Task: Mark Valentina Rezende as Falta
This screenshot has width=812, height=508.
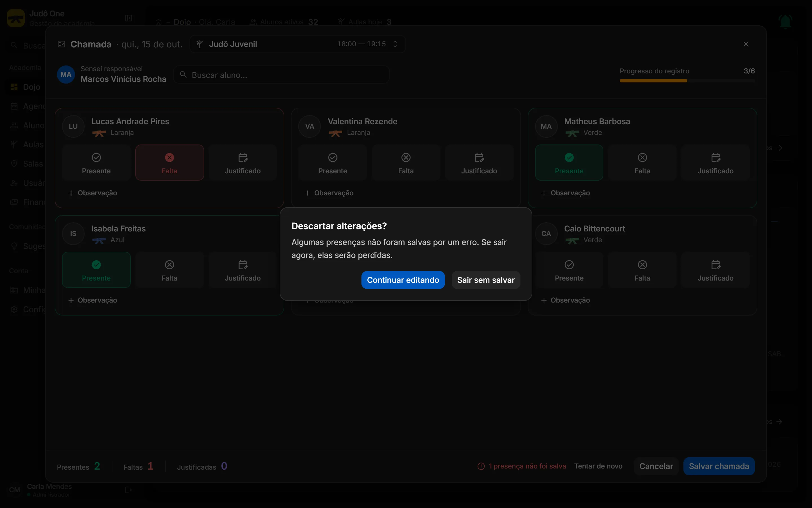Action: tap(406, 163)
